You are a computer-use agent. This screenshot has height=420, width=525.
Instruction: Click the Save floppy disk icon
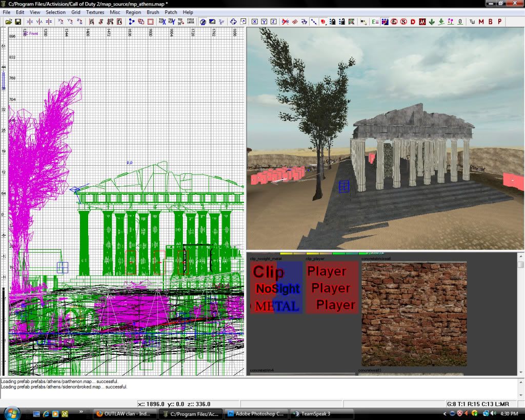pyautogui.click(x=18, y=22)
